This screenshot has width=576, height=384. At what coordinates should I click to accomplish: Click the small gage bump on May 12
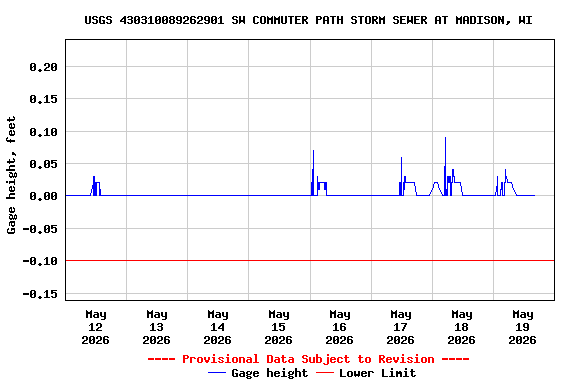[95, 186]
